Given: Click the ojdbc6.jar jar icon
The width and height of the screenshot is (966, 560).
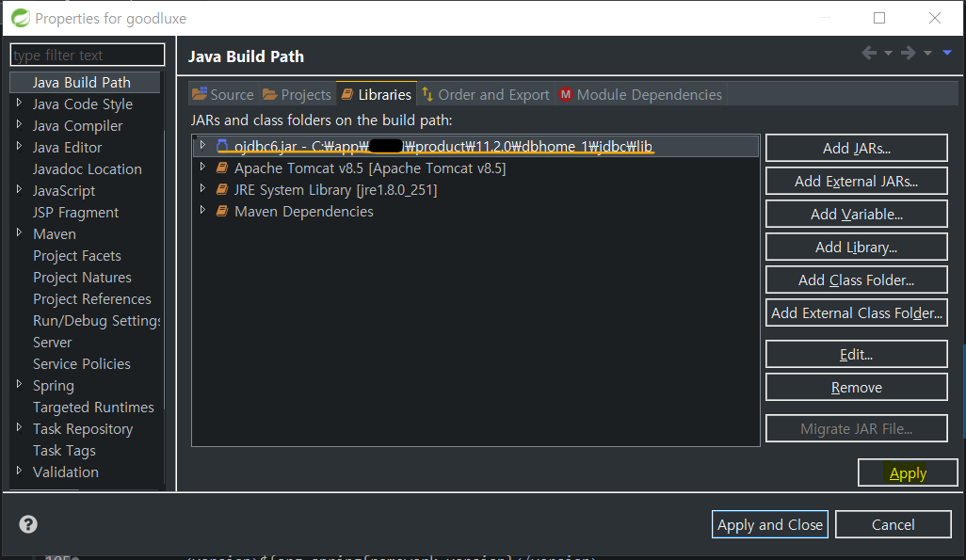Looking at the screenshot, I should [222, 146].
